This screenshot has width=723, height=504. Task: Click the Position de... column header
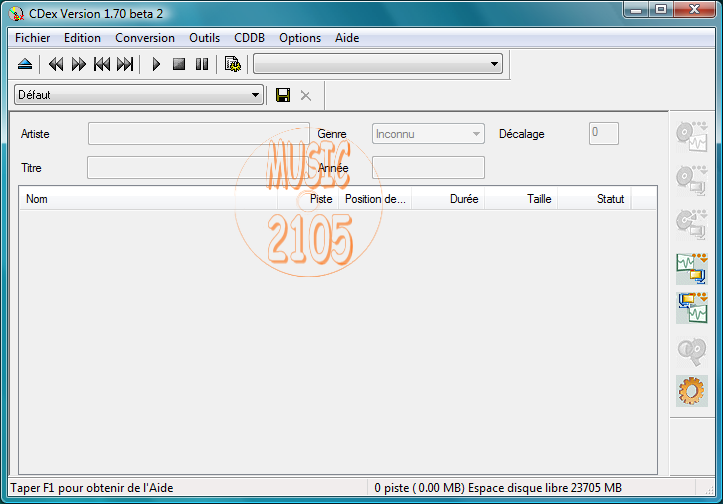point(375,199)
